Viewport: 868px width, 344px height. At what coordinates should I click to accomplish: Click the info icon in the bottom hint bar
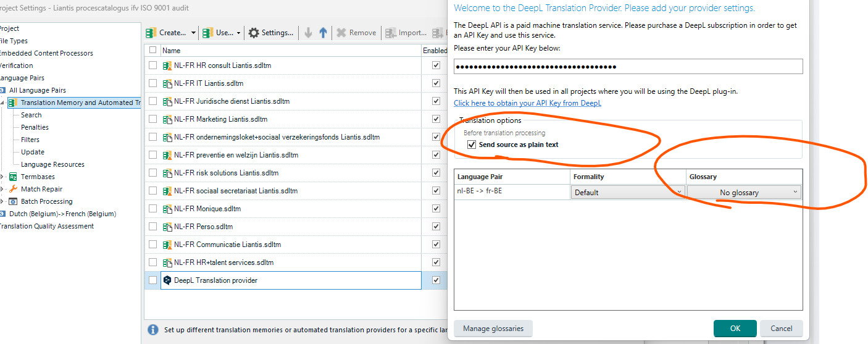[152, 329]
